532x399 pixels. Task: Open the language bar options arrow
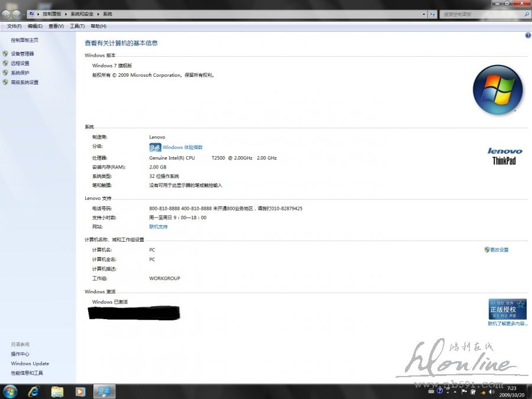click(448, 392)
